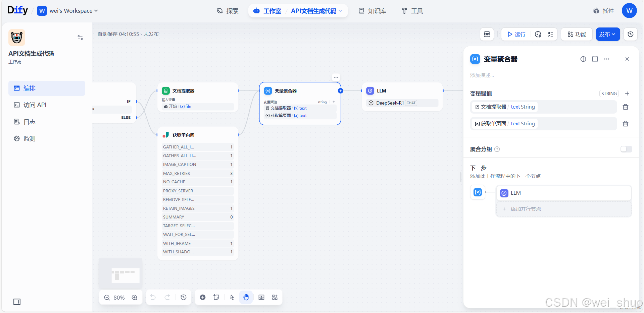Open help docs book icon in panel
Image resolution: width=644 pixels, height=313 pixels.
tap(595, 59)
